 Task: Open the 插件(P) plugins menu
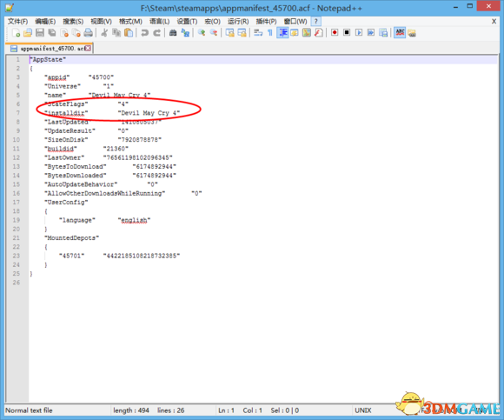point(266,22)
